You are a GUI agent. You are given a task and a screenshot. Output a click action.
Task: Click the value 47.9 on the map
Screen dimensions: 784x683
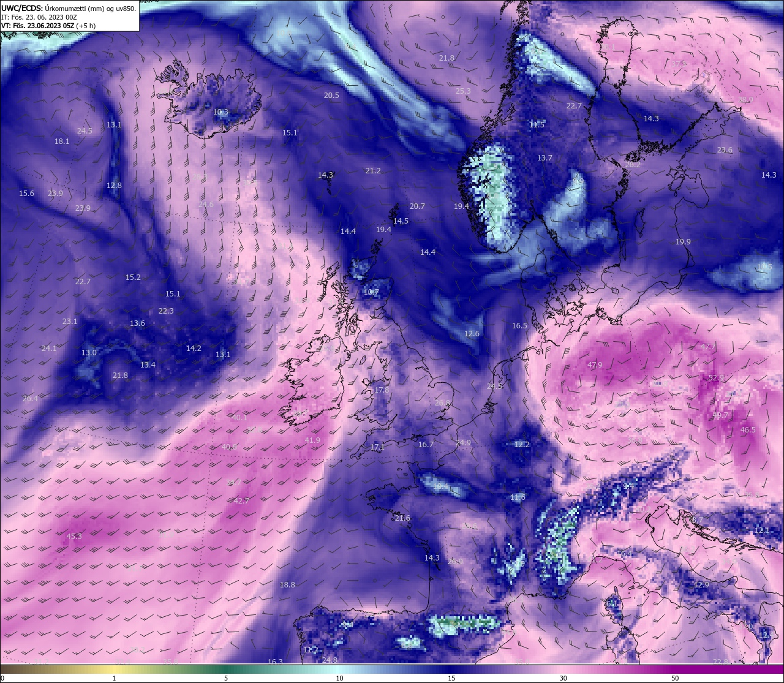click(x=595, y=365)
